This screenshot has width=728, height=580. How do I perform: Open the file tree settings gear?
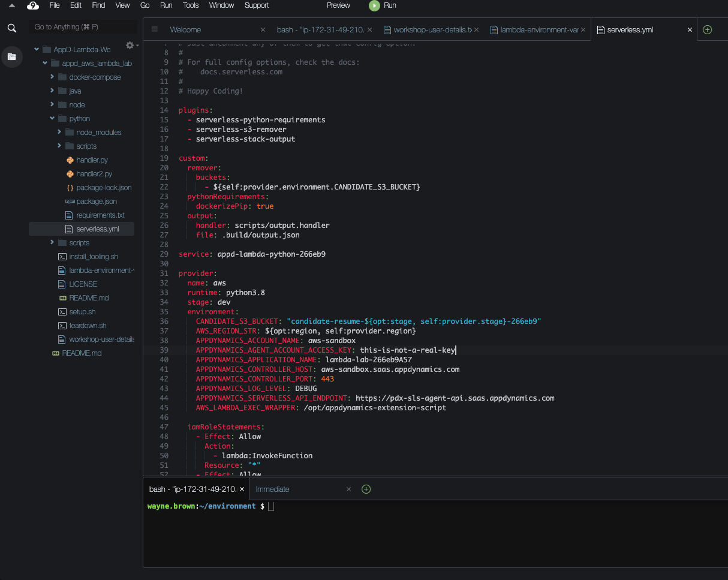[130, 46]
